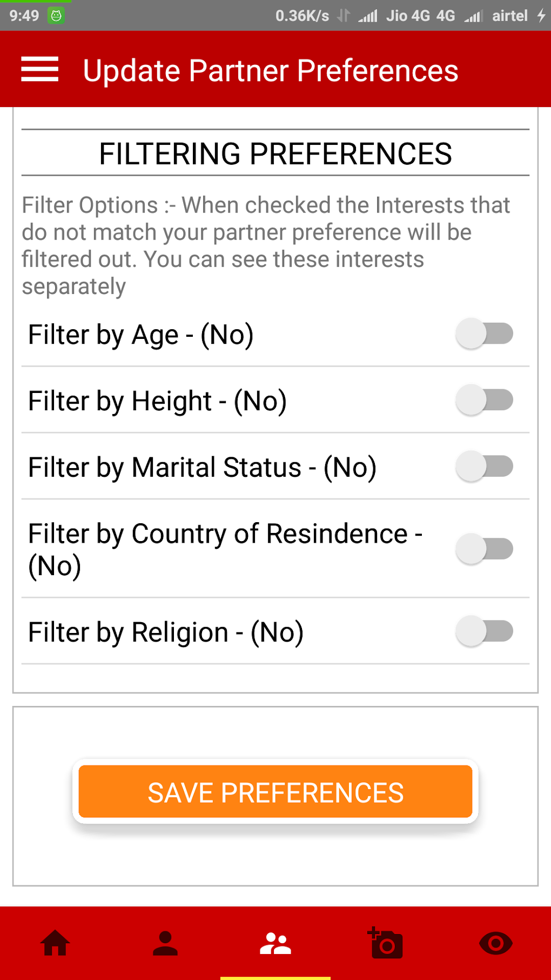Open the hamburger navigation menu

(39, 69)
